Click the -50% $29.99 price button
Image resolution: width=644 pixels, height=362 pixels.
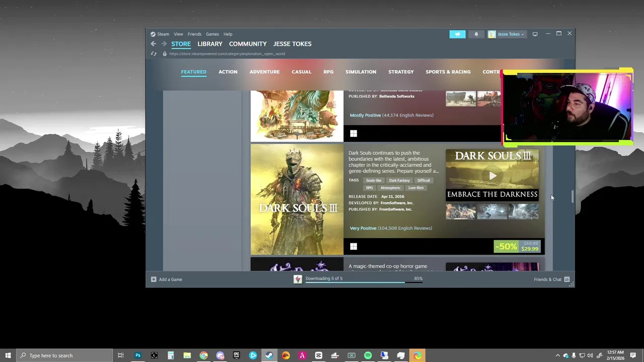(517, 246)
